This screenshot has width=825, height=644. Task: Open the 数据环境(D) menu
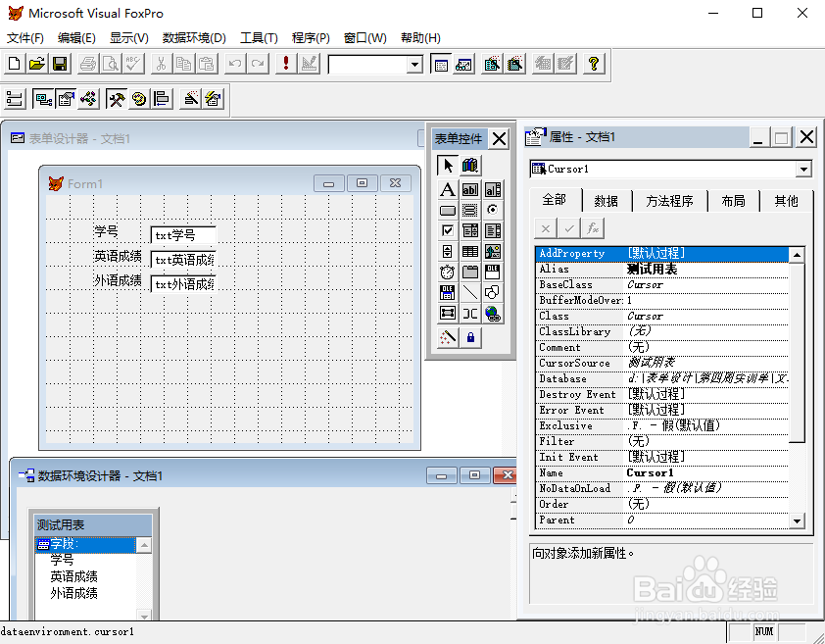pos(194,38)
